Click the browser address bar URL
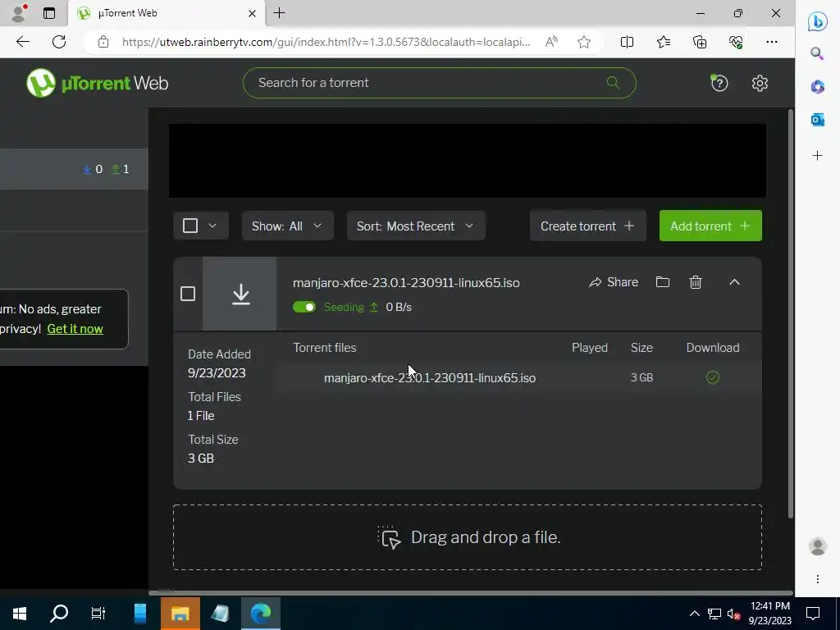 [326, 42]
